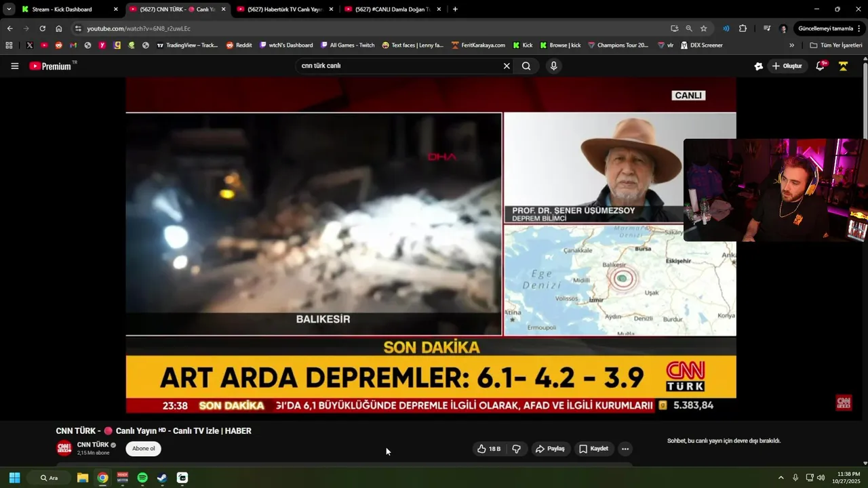Image resolution: width=868 pixels, height=488 pixels.
Task: Open Steam from the taskbar
Action: [162, 478]
